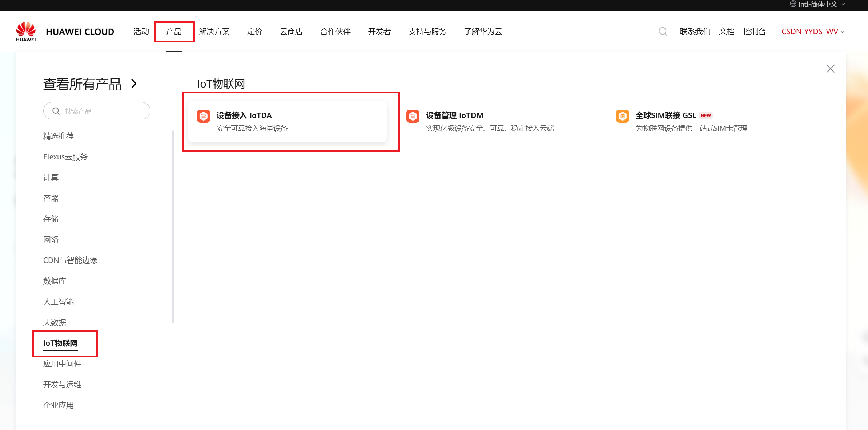This screenshot has height=430, width=868.
Task: Open the 开发者 menu
Action: (x=379, y=32)
